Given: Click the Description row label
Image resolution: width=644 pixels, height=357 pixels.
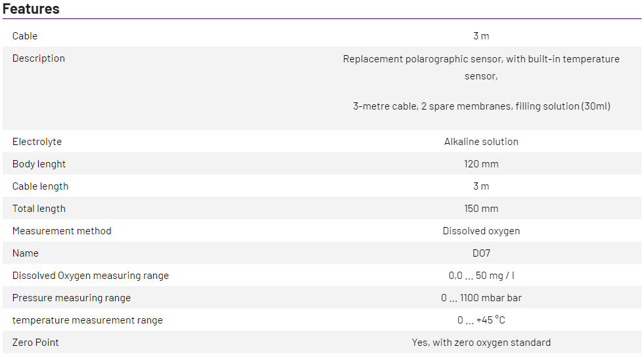Looking at the screenshot, I should (x=39, y=58).
